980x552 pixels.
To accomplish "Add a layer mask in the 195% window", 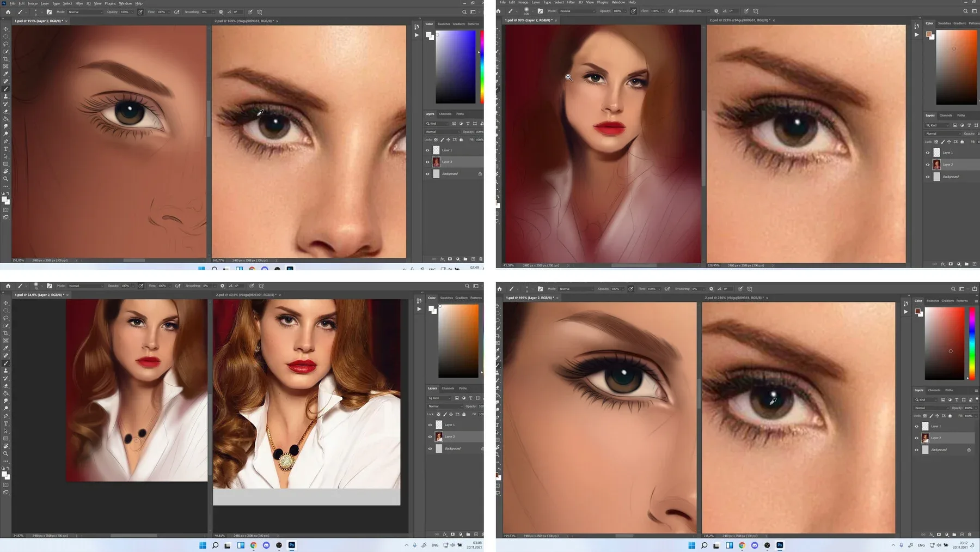I will coord(939,535).
